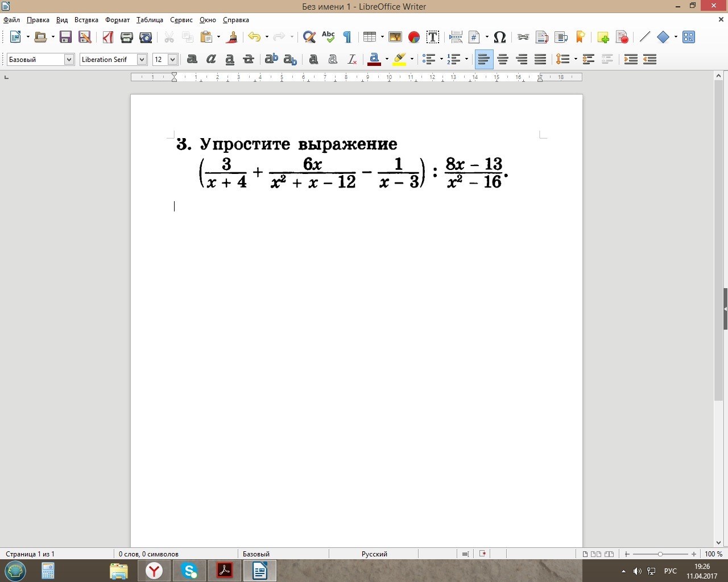Open Yandex Browser from the taskbar
The width and height of the screenshot is (728, 582).
pyautogui.click(x=154, y=571)
